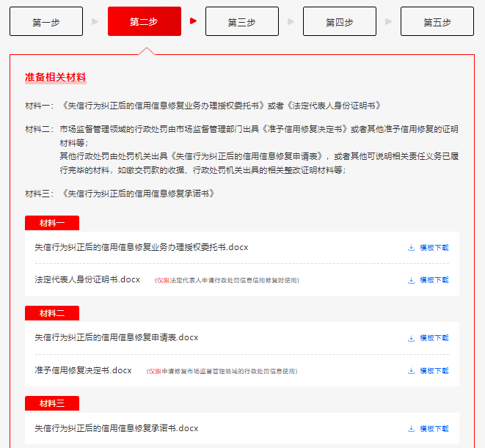
Task: Click download icon for 信用信息修复申请表.docx
Action: pos(411,339)
